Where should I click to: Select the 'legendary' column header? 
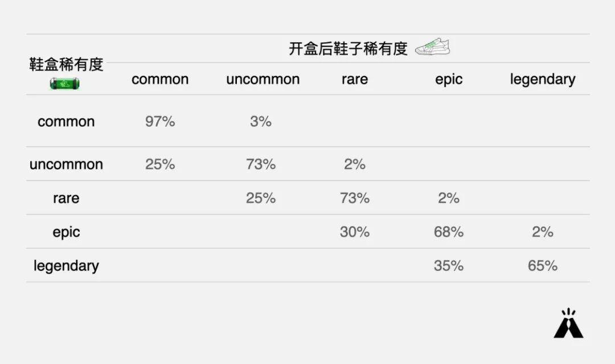click(x=543, y=80)
